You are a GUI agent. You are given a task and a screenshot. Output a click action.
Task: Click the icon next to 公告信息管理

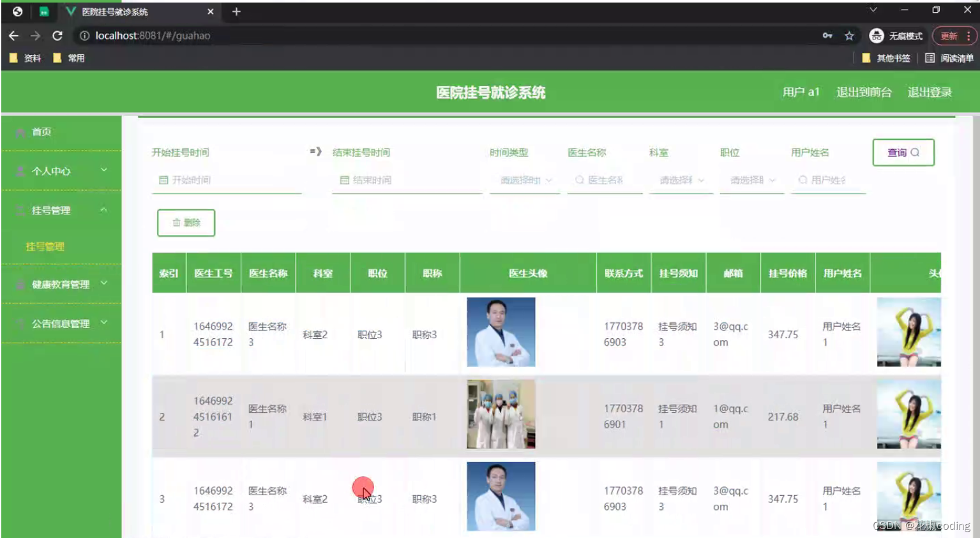19,324
